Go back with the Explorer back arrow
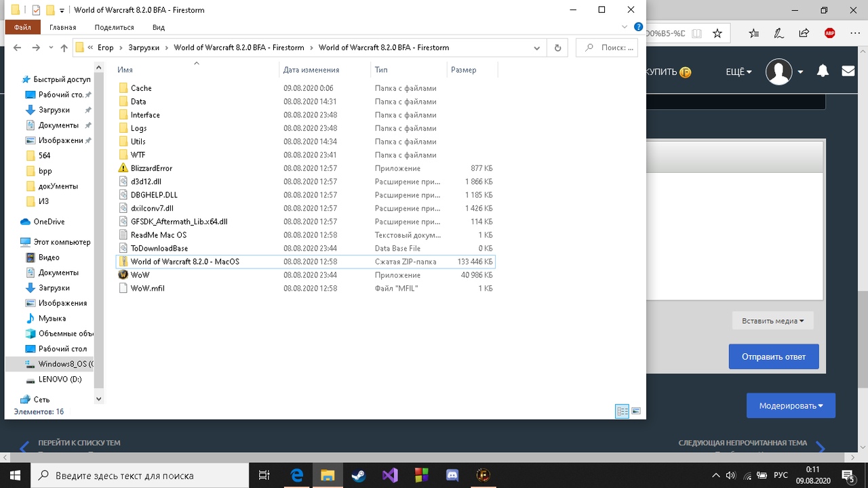The width and height of the screenshot is (868, 488). point(18,47)
